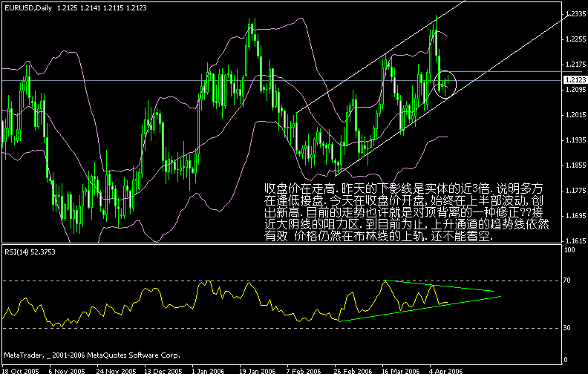Click the 4 Apr 2006 date label
The image size is (588, 374).
[x=446, y=371]
